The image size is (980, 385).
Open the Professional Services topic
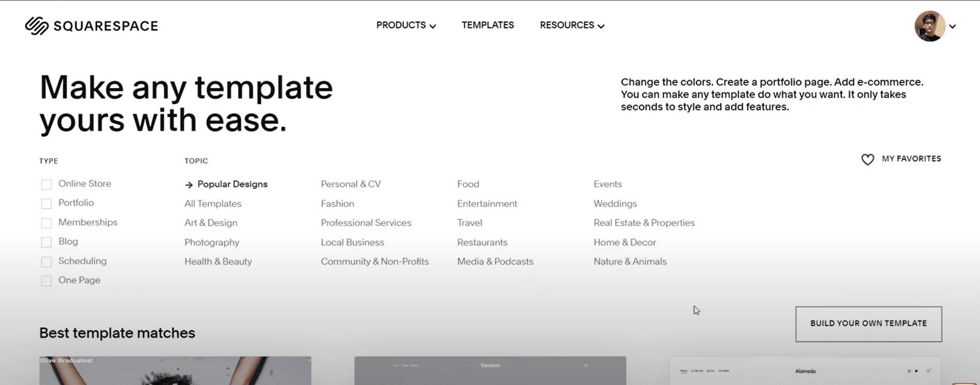click(366, 223)
